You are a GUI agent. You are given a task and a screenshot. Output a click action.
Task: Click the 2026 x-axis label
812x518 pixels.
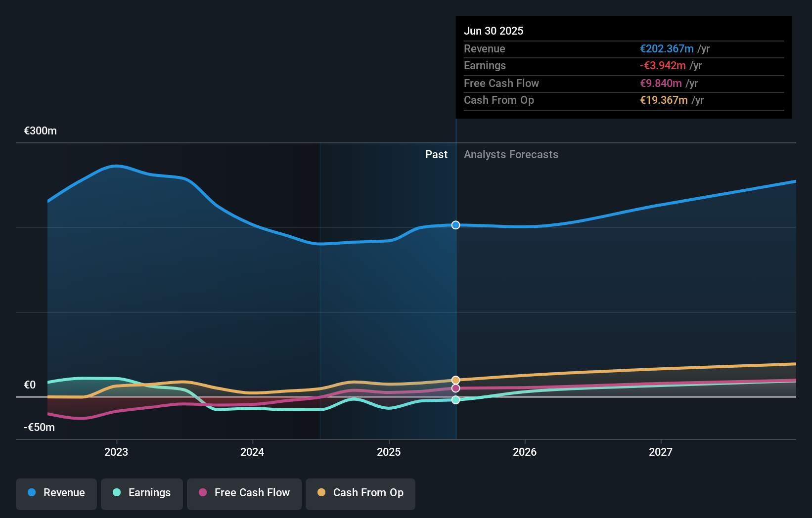525,452
